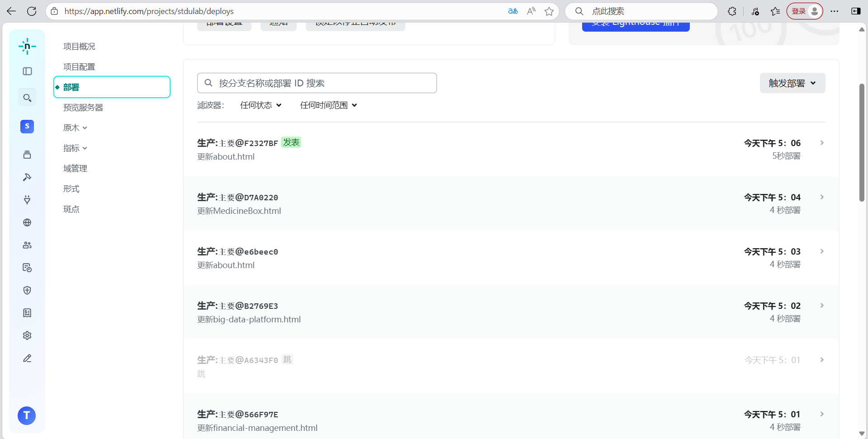The height and width of the screenshot is (439, 868).
Task: Open the security shield icon
Action: [x=27, y=290]
